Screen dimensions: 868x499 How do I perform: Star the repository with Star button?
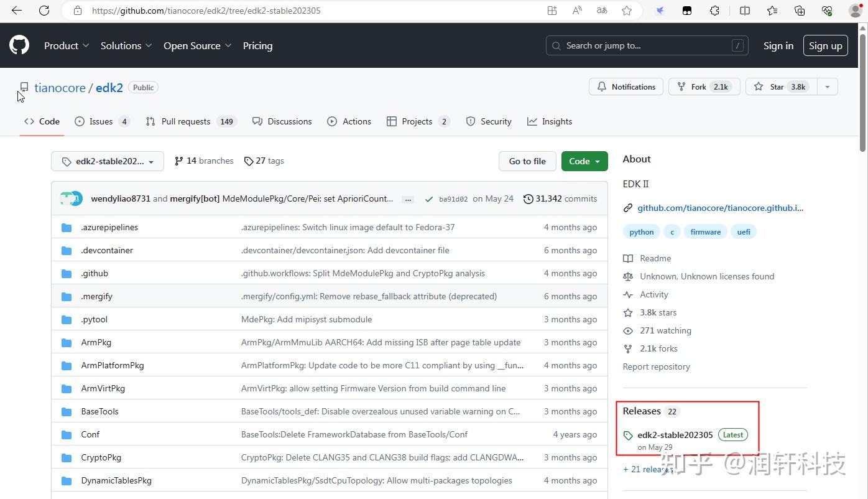pos(780,87)
